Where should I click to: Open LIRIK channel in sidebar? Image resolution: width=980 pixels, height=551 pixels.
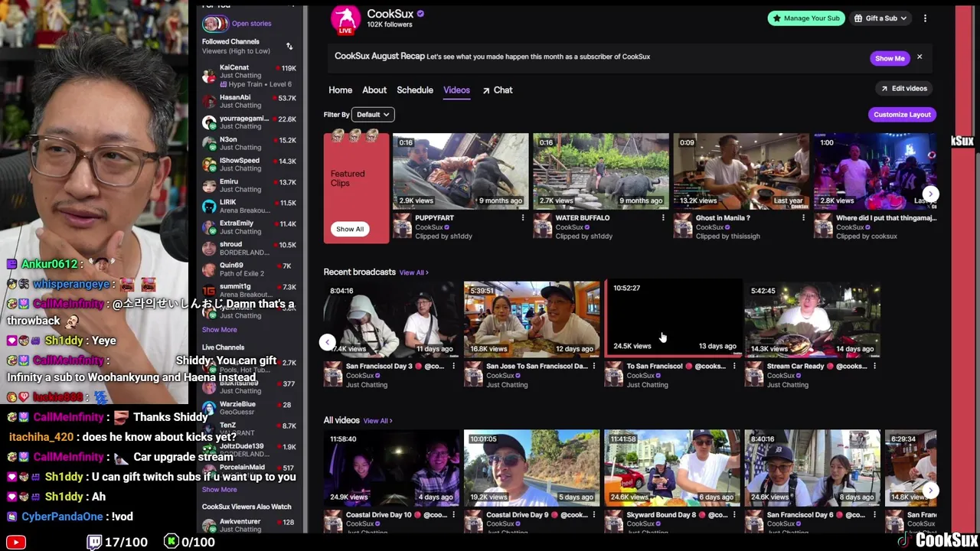[248, 207]
